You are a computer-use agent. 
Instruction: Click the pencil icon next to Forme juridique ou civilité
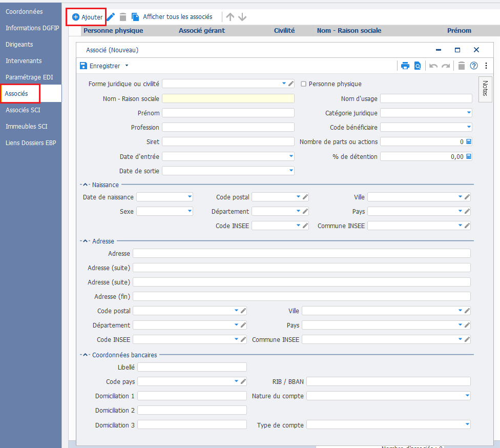[291, 84]
